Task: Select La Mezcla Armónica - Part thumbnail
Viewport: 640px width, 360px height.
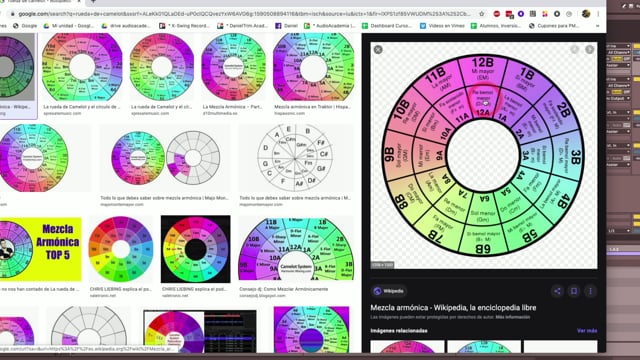Action: point(233,67)
